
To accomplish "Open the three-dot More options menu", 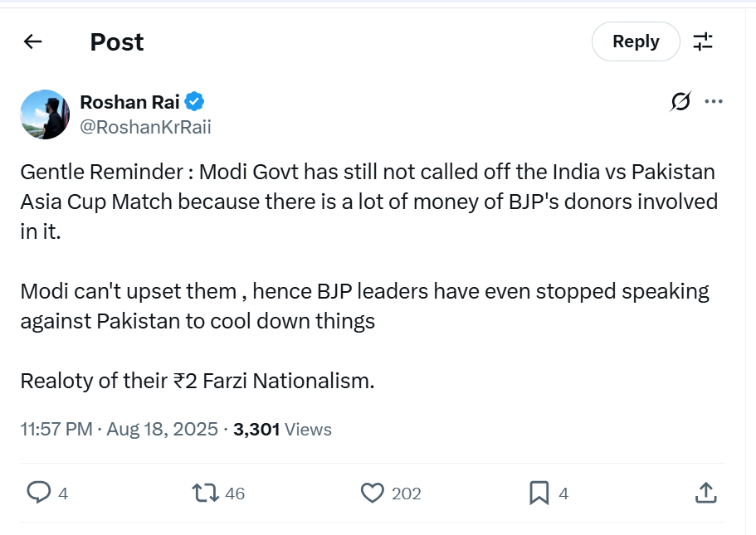I will (x=714, y=102).
